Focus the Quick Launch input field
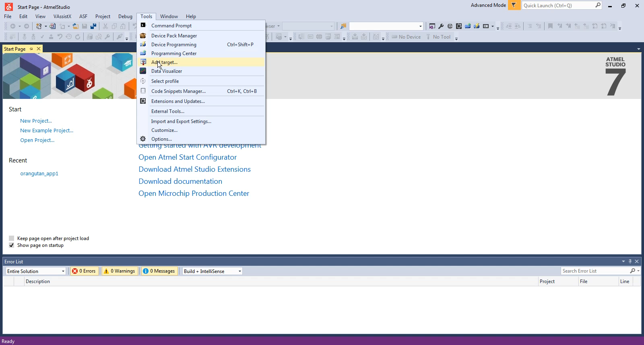This screenshot has width=644, height=345. (x=558, y=5)
